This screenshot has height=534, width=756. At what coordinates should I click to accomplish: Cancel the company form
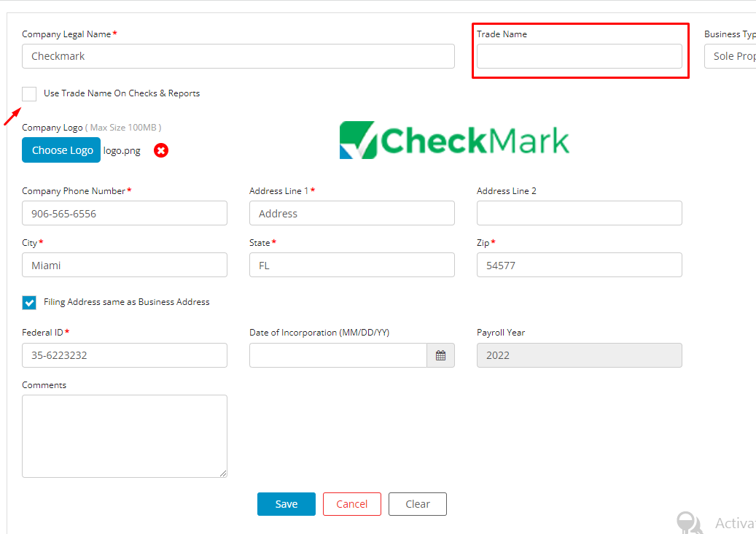(x=352, y=504)
